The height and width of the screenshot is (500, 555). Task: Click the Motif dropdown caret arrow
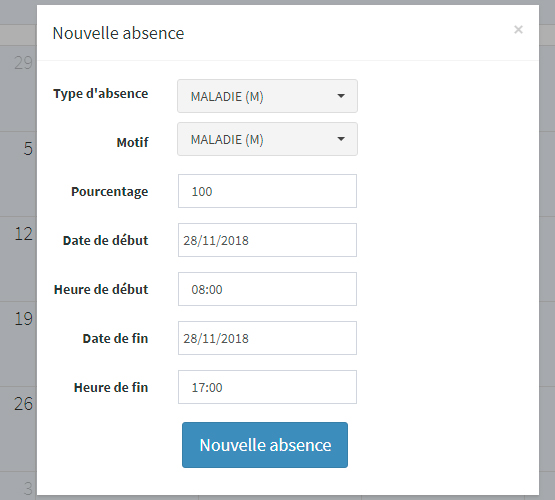(341, 139)
